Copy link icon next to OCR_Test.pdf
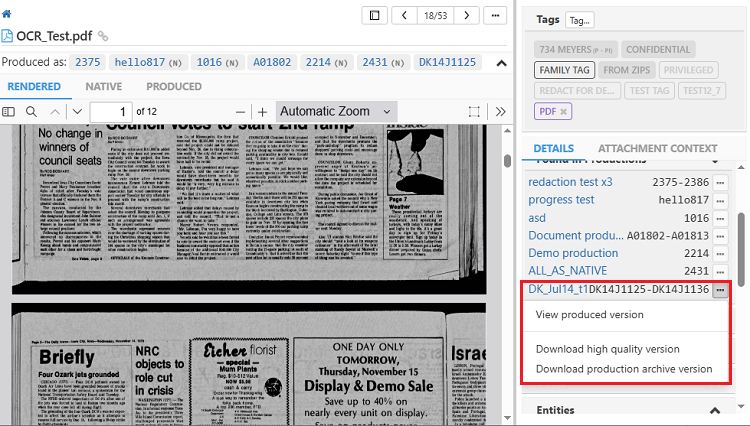Image resolution: width=750 pixels, height=426 pixels. 103,36
